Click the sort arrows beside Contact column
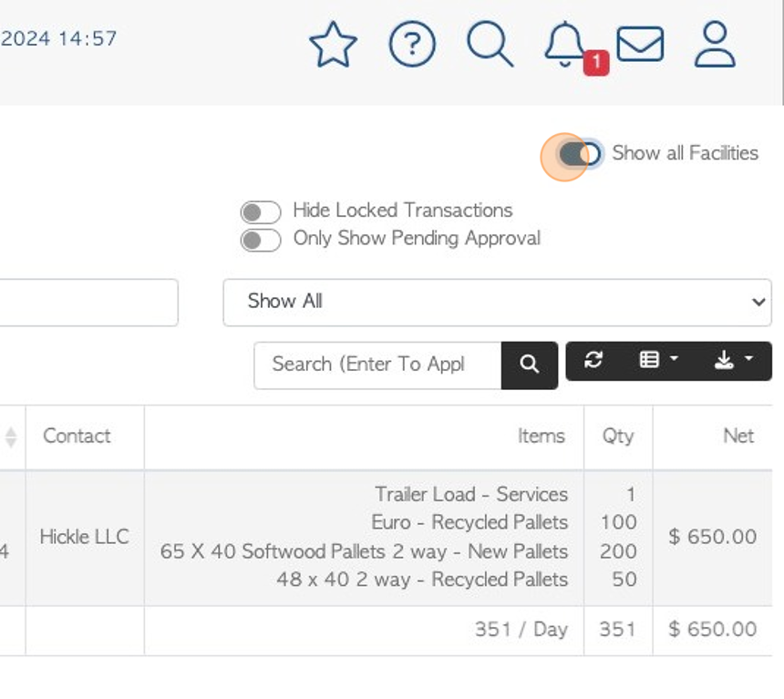 click(11, 437)
